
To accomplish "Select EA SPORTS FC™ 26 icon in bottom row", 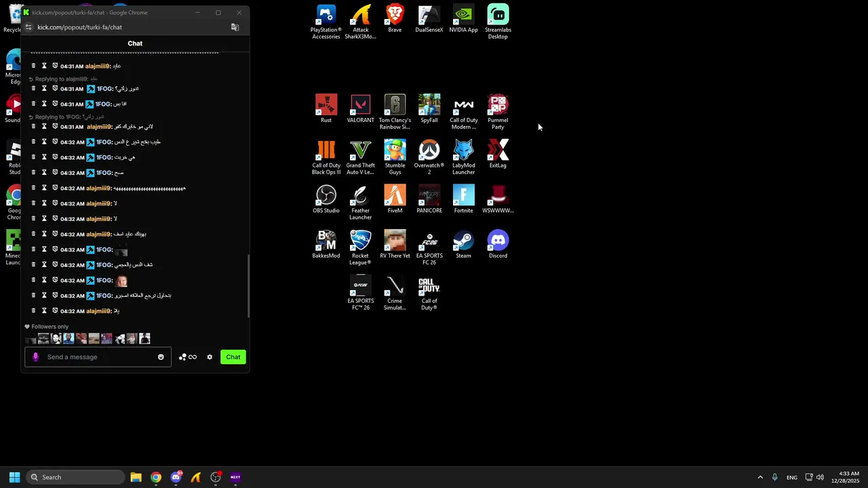I will 360,293.
